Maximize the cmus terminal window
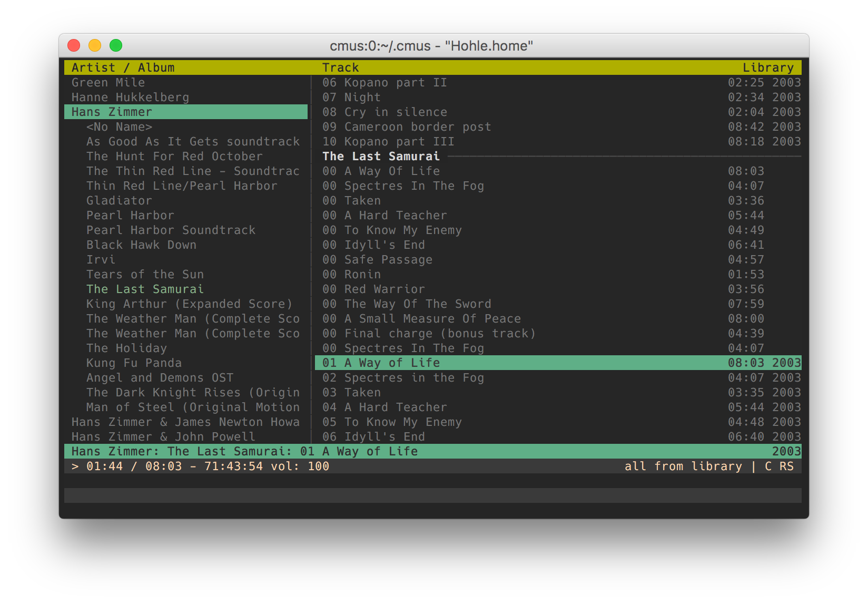The height and width of the screenshot is (603, 868). click(116, 46)
